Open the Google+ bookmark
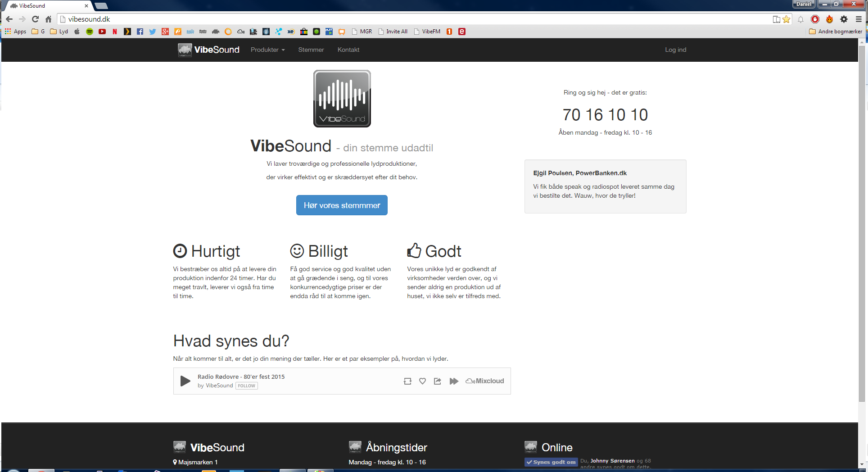This screenshot has height=472, width=868. click(x=165, y=32)
